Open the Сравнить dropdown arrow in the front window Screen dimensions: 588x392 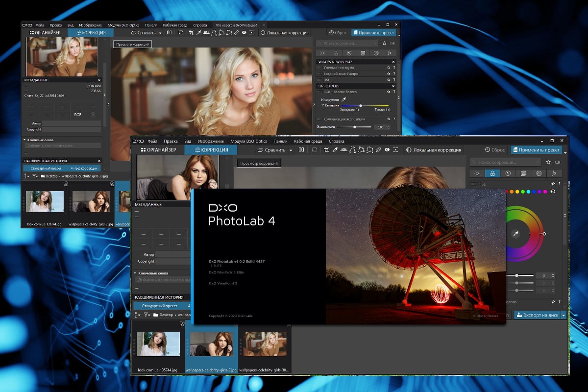pyautogui.click(x=291, y=150)
